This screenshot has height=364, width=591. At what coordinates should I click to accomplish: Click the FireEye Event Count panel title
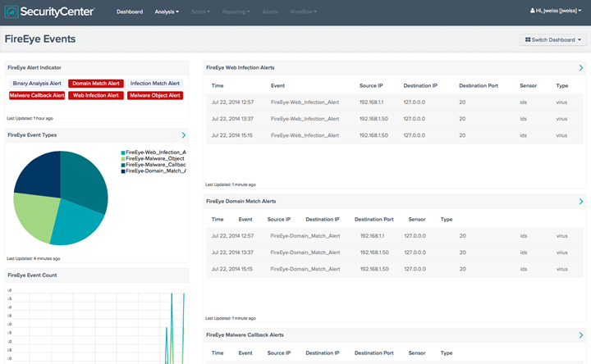(32, 275)
